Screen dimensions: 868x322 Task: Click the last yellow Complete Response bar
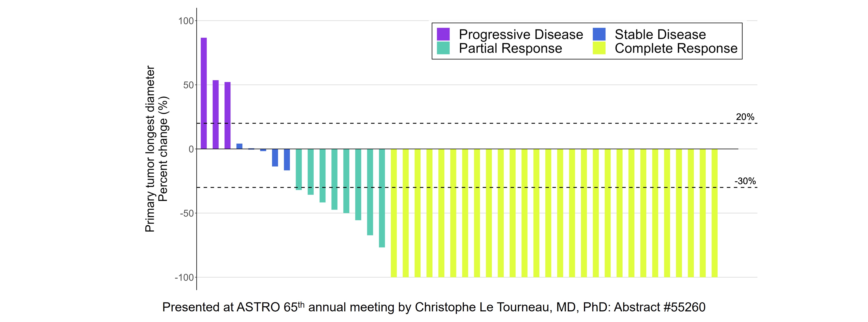714,213
